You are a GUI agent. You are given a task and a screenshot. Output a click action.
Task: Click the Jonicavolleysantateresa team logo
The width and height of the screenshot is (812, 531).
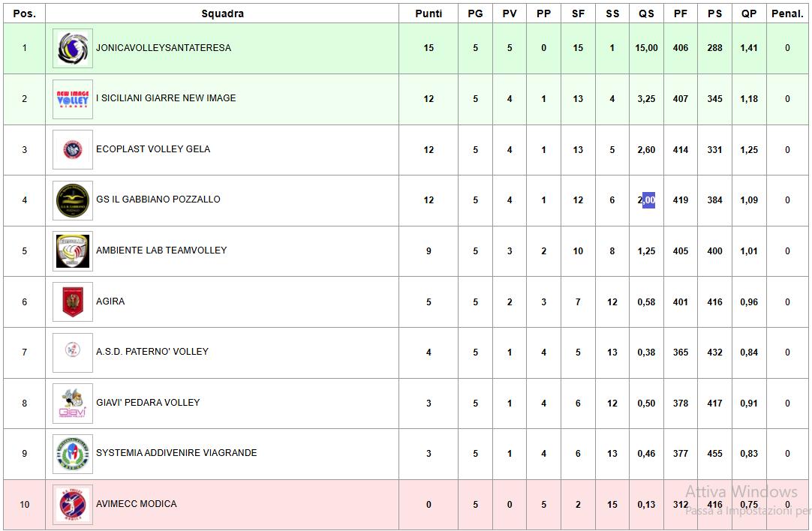[x=73, y=48]
